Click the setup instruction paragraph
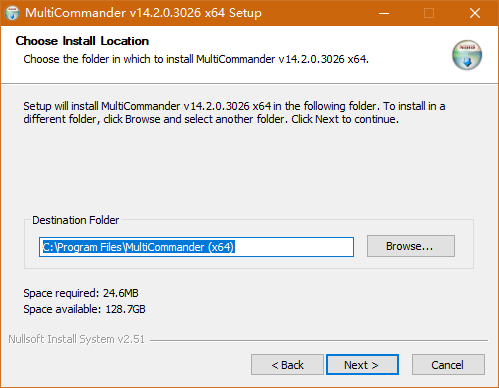 [234, 113]
